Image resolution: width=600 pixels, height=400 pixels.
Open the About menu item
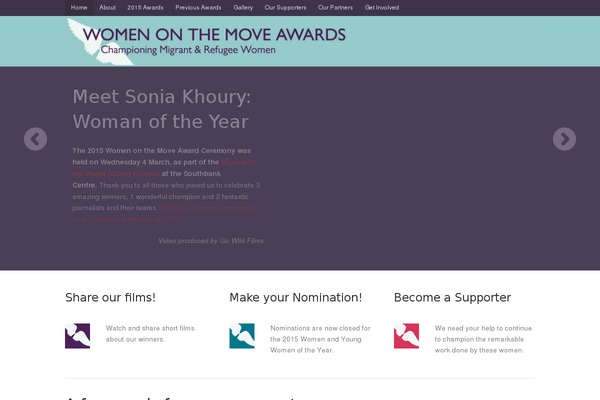click(108, 8)
